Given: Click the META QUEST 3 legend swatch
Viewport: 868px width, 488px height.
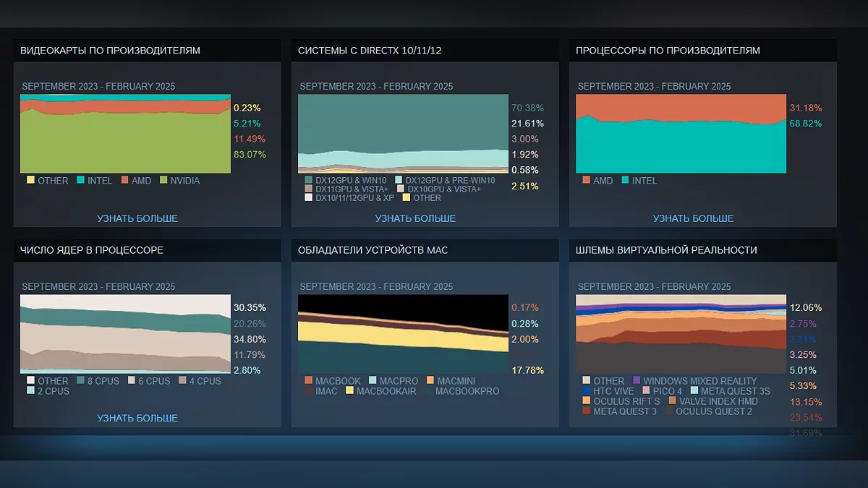Looking at the screenshot, I should click(x=586, y=411).
